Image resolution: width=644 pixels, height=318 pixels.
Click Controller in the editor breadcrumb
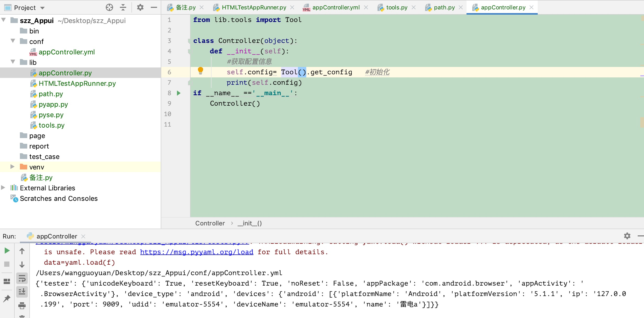(x=210, y=223)
